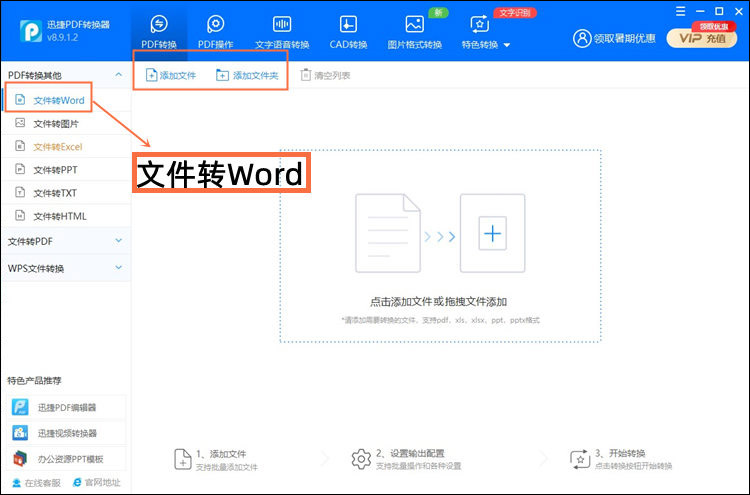Open 在线客服 support link

click(36, 483)
